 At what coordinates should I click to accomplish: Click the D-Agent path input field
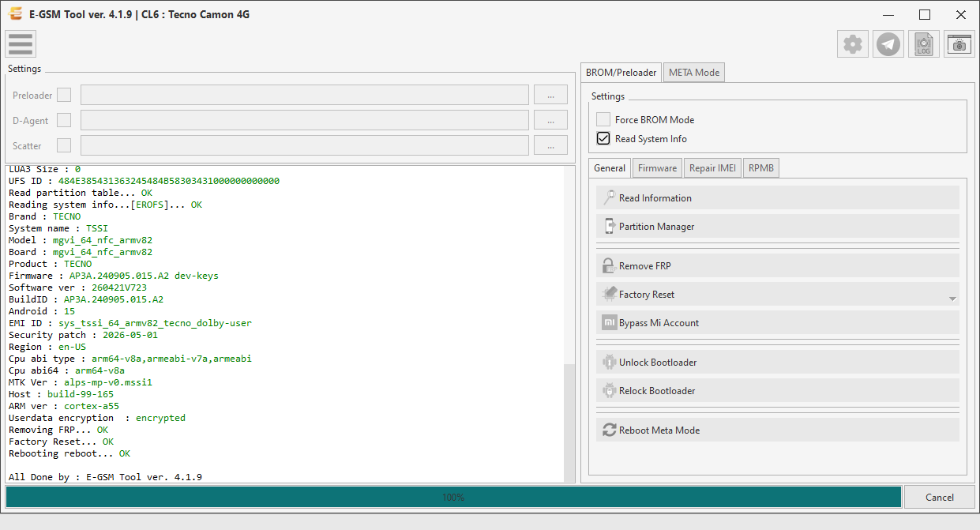click(305, 120)
